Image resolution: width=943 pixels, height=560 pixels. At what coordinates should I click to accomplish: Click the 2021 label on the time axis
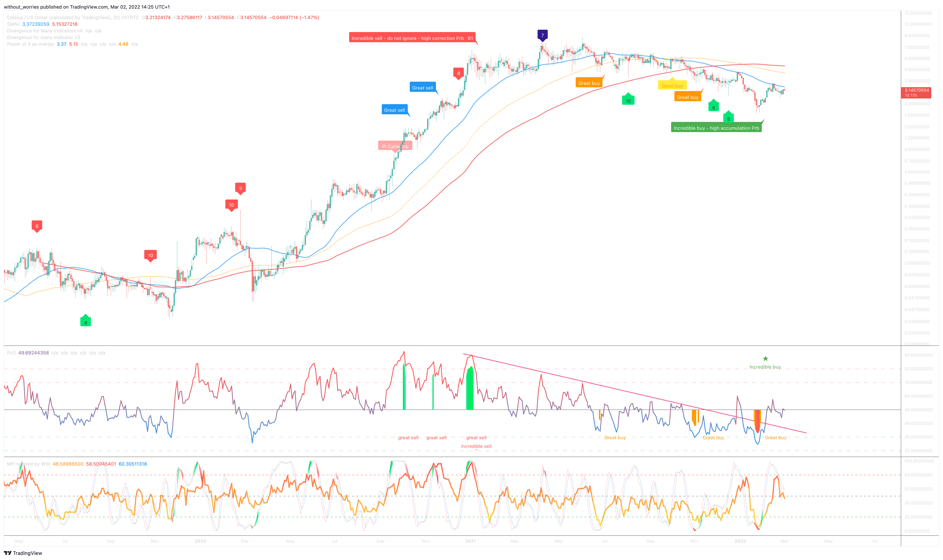coord(470,541)
